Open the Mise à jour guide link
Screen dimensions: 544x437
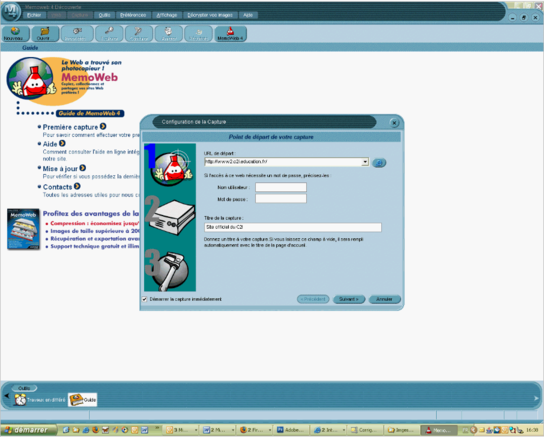pyautogui.click(x=60, y=169)
